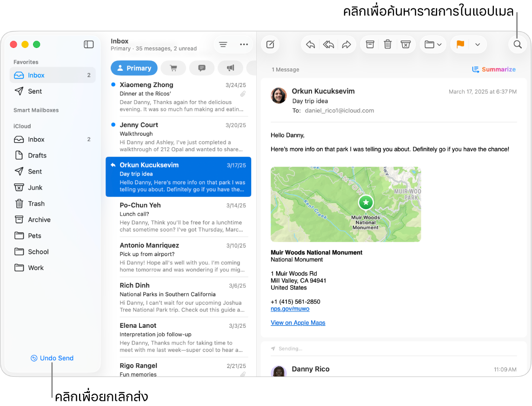Forward the selected email
The image size is (532, 406).
[x=346, y=45]
